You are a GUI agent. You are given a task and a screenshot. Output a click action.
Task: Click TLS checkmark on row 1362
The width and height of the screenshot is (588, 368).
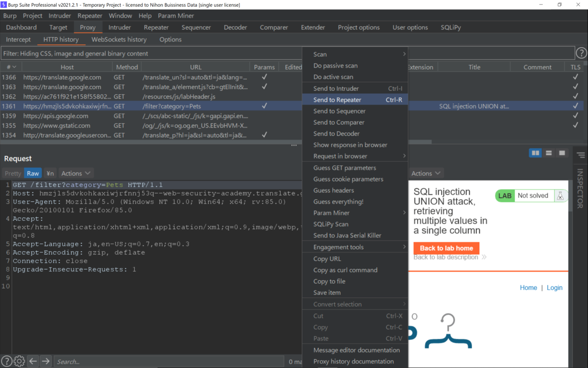(575, 96)
